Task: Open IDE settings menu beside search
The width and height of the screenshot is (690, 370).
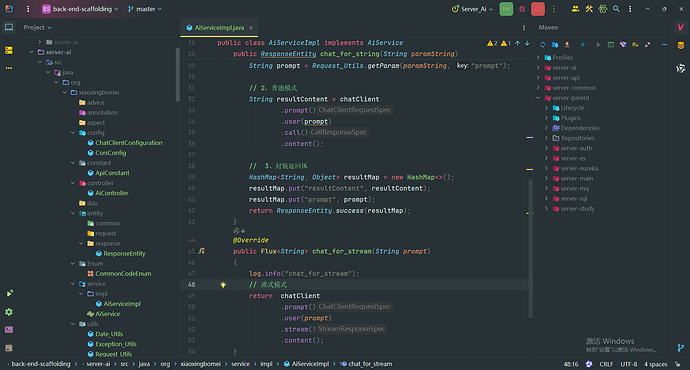Action: (630, 9)
